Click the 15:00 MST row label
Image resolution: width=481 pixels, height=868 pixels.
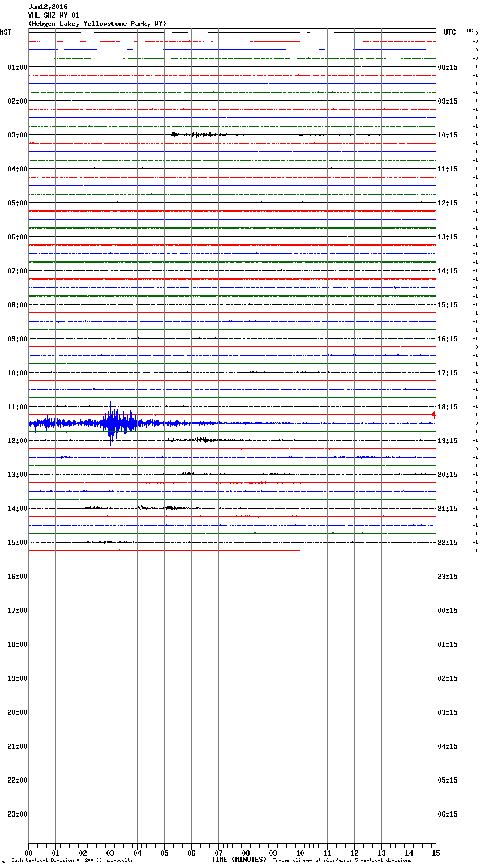(x=18, y=543)
